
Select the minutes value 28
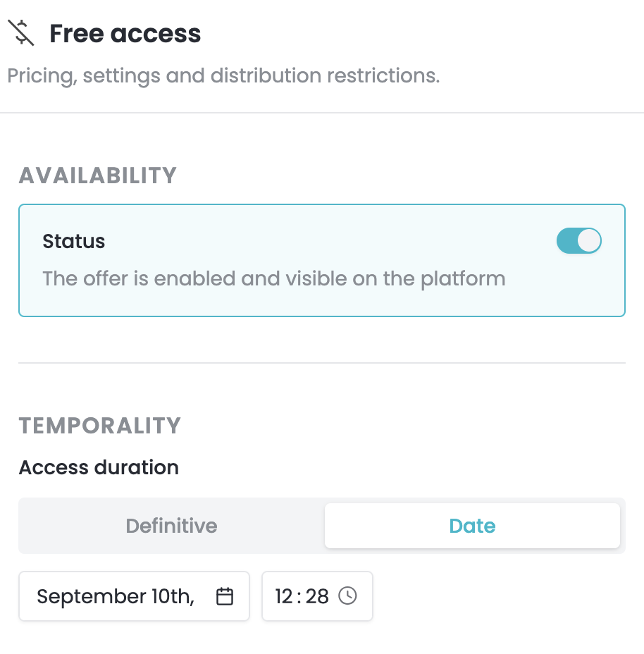point(317,596)
